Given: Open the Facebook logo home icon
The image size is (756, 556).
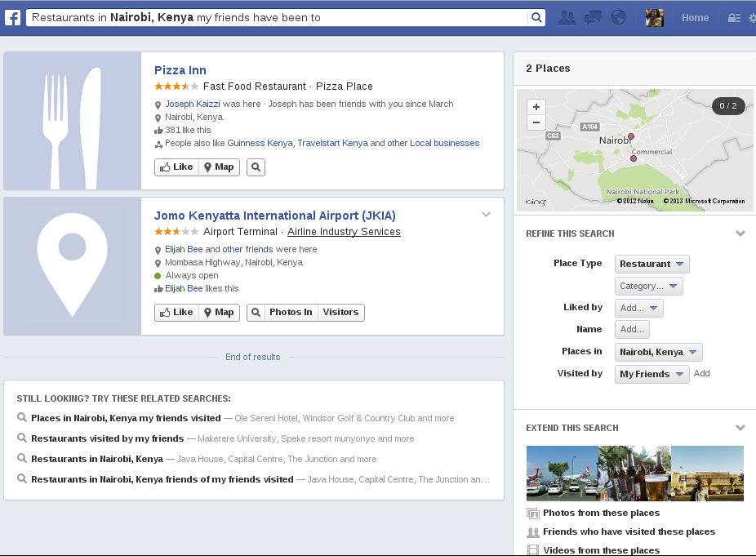Looking at the screenshot, I should pos(12,18).
